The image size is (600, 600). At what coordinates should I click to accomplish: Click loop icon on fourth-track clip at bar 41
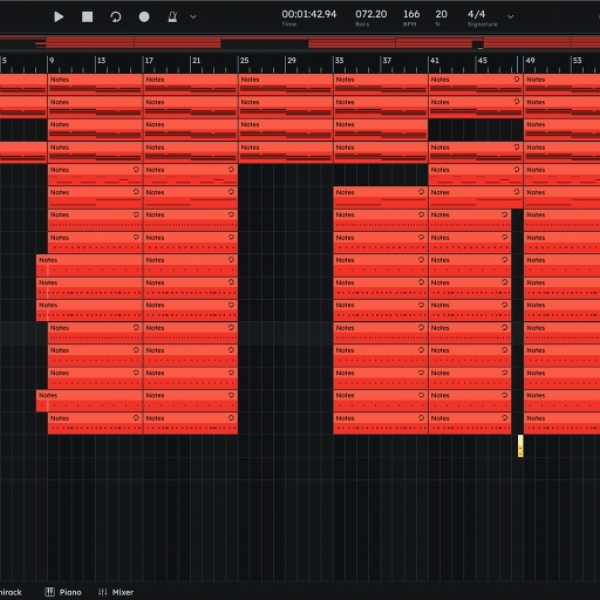517,147
